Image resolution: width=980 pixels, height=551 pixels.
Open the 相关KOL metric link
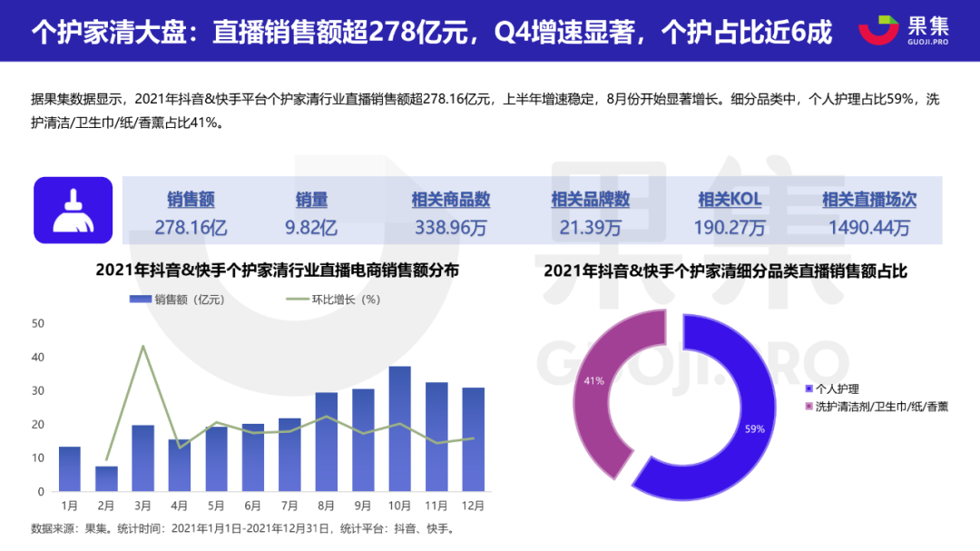tap(730, 200)
